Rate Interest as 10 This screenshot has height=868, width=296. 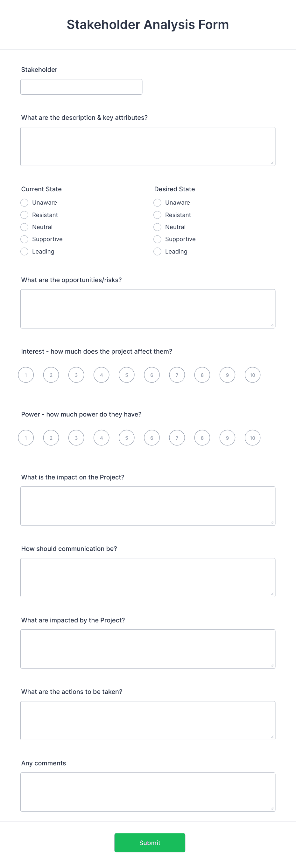pyautogui.click(x=252, y=375)
